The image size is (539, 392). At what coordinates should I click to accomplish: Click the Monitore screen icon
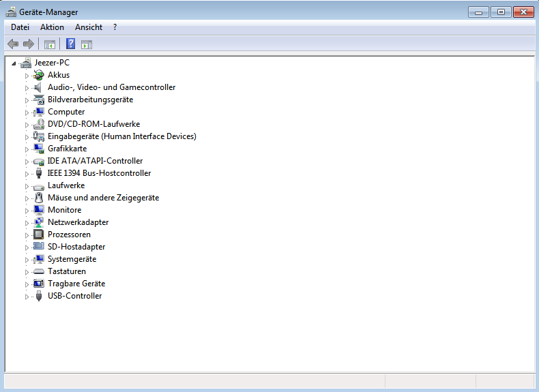(x=39, y=210)
